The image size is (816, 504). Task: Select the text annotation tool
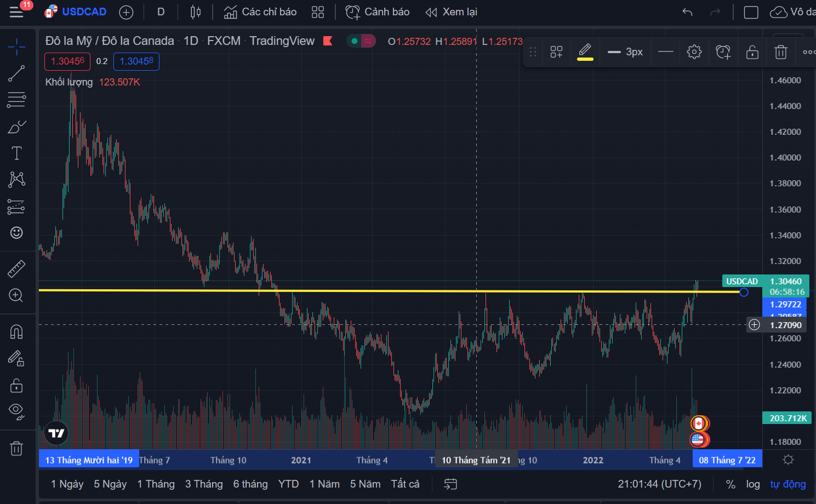pyautogui.click(x=16, y=153)
